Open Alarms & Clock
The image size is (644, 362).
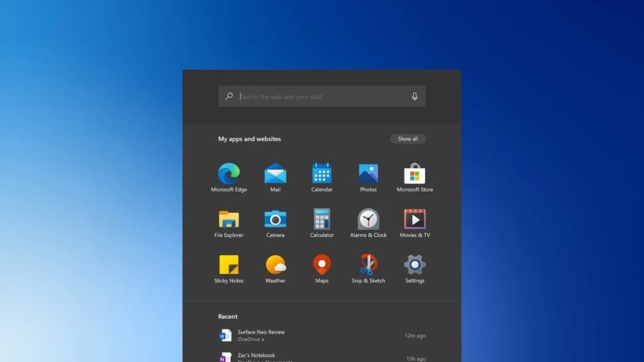point(368,221)
